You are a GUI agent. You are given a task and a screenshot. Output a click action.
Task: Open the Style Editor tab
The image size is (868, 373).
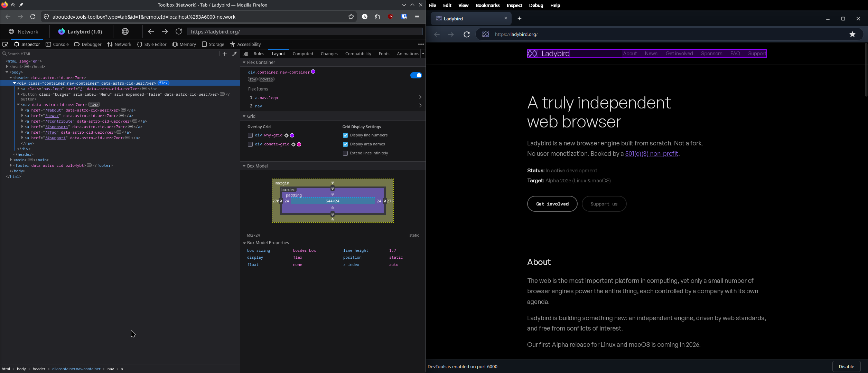click(x=152, y=44)
